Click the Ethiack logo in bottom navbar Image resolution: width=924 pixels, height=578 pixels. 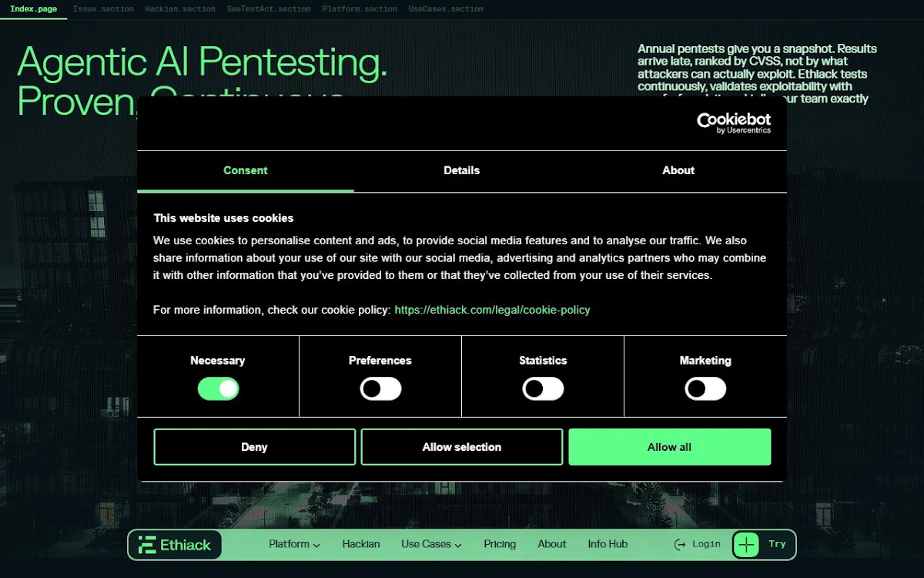pos(175,545)
